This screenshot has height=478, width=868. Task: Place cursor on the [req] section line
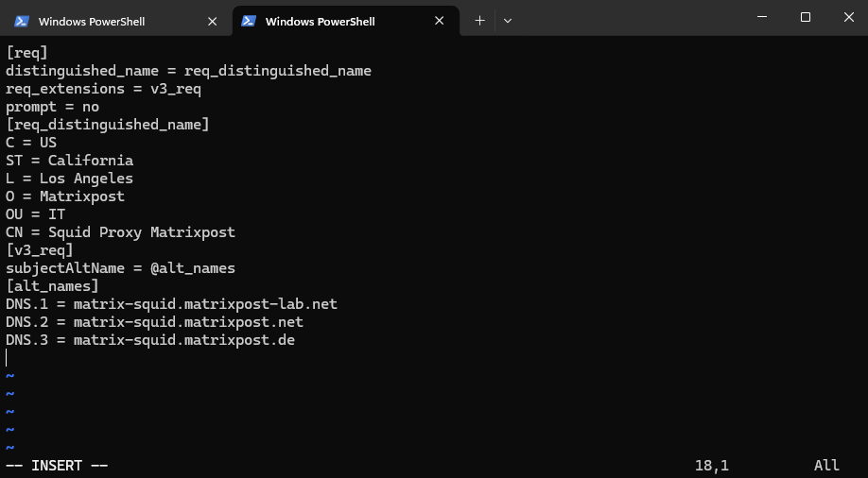26,53
